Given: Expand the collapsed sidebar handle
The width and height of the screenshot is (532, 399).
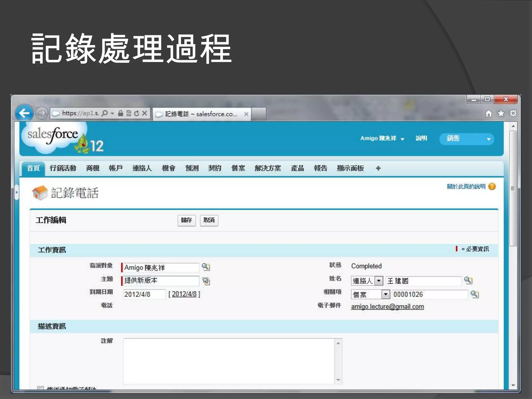Looking at the screenshot, I should [x=17, y=192].
